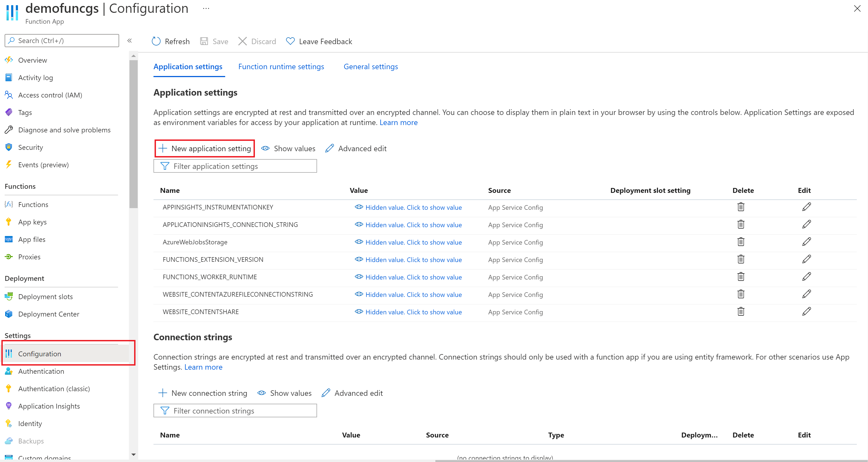
Task: Open the ellipsis more options menu
Action: (x=206, y=8)
